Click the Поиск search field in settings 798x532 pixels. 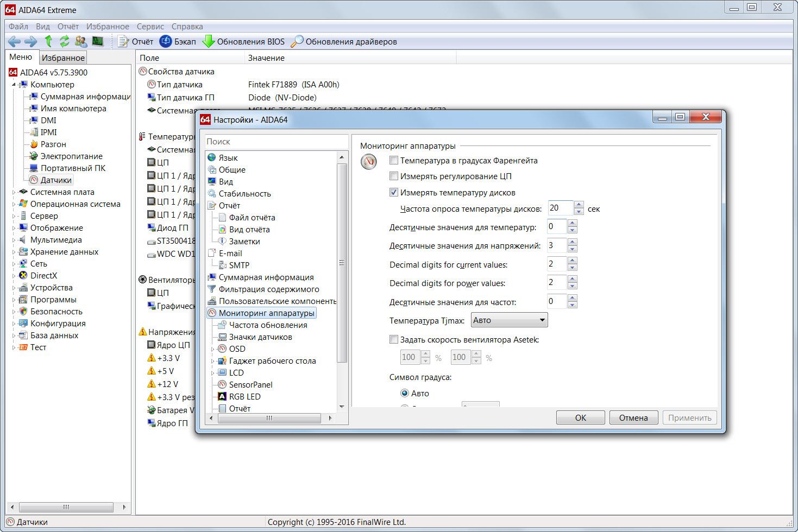(277, 141)
